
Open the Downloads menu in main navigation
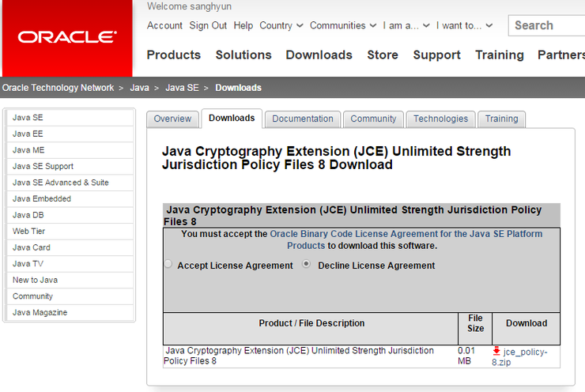click(319, 55)
